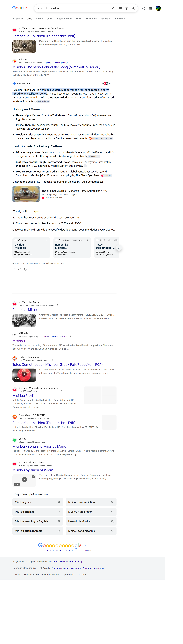
Task: Go to Google home via the logo
Action: click(x=20, y=8)
